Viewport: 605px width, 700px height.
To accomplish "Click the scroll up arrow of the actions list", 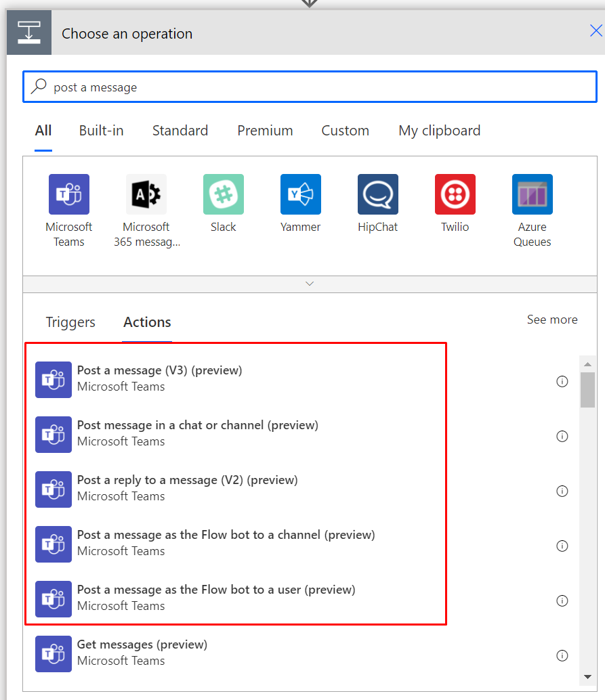I will pos(587,364).
